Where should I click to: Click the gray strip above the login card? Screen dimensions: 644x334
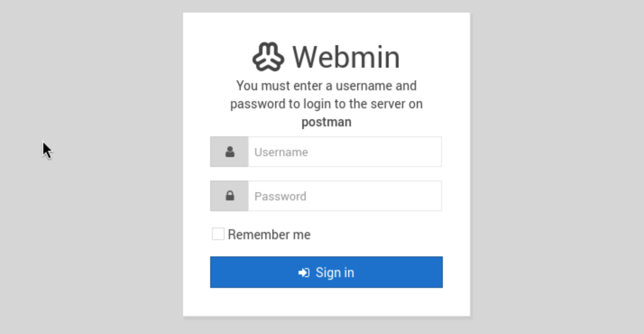326,6
